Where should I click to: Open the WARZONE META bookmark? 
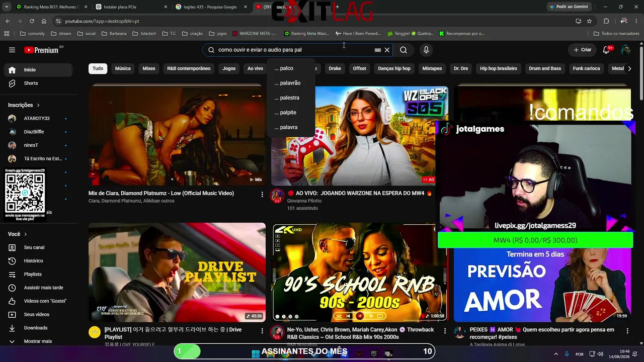point(255,34)
